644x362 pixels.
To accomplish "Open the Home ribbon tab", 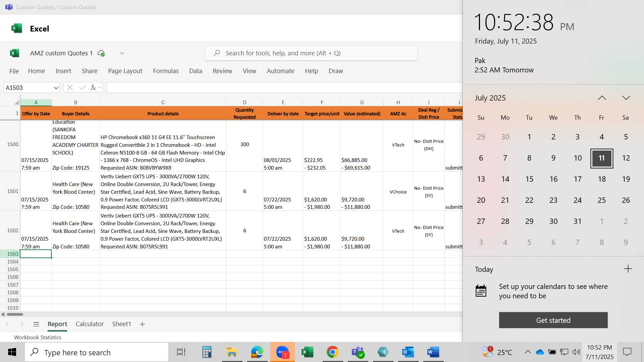I will pos(37,71).
